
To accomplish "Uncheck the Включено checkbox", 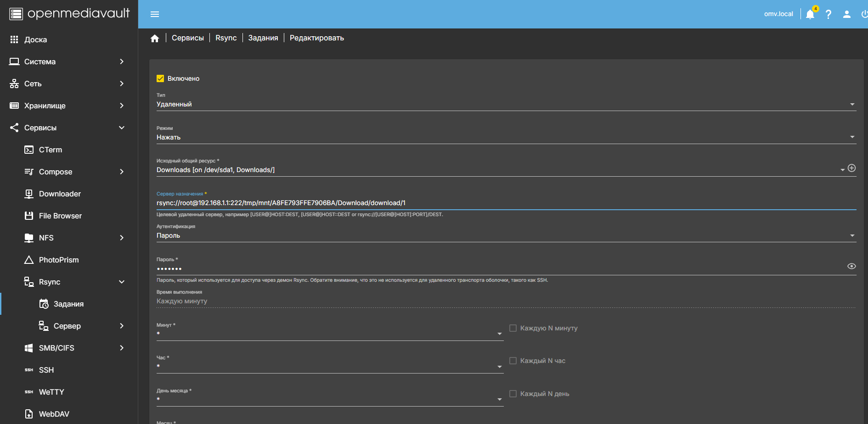I will pos(160,78).
